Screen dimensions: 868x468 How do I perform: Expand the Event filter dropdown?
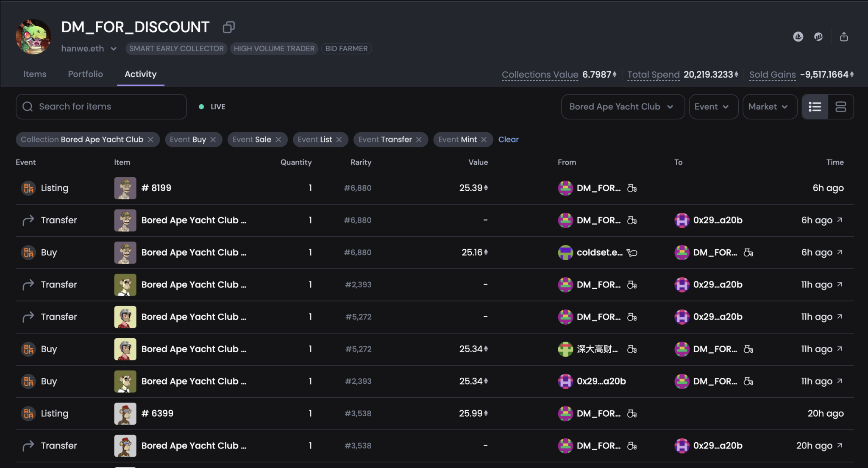(713, 107)
